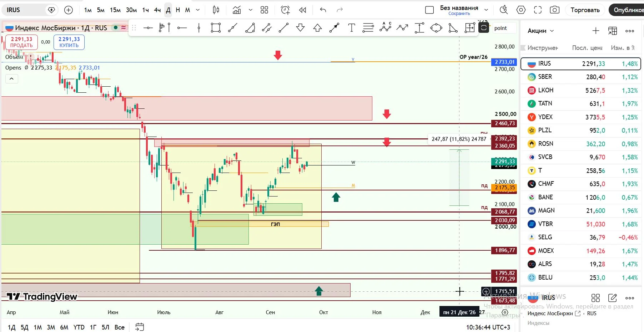Open the Без названия layout dropdown arrow
Screen dimensions: 644x332
point(486,10)
